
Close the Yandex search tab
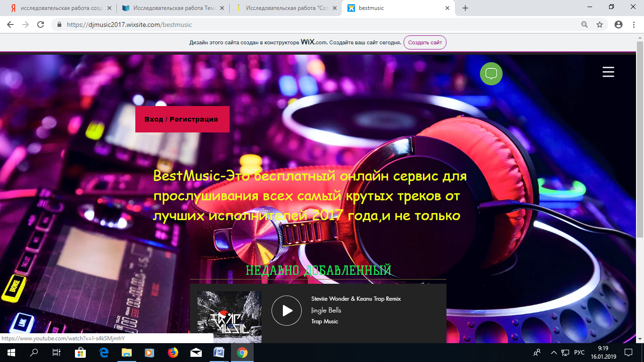click(x=109, y=8)
